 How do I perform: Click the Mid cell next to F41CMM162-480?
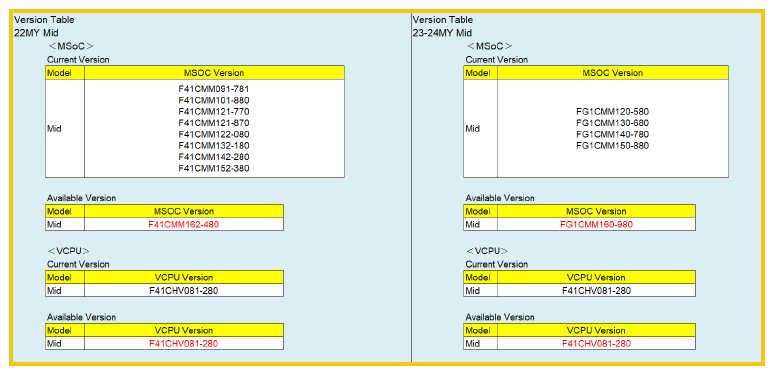pyautogui.click(x=65, y=225)
